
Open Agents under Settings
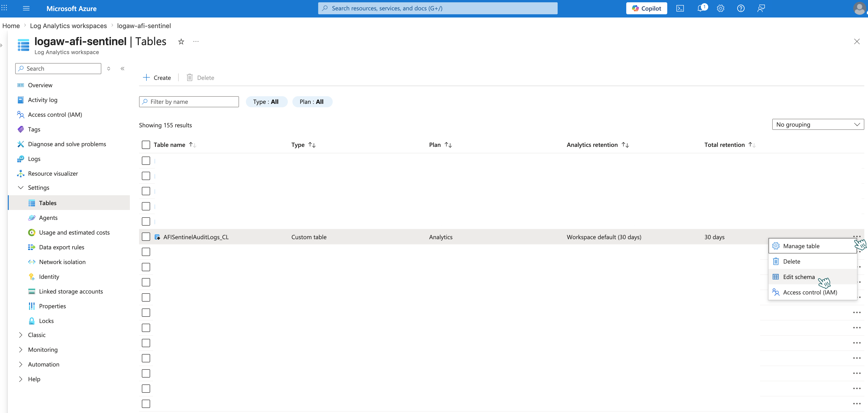click(x=48, y=218)
